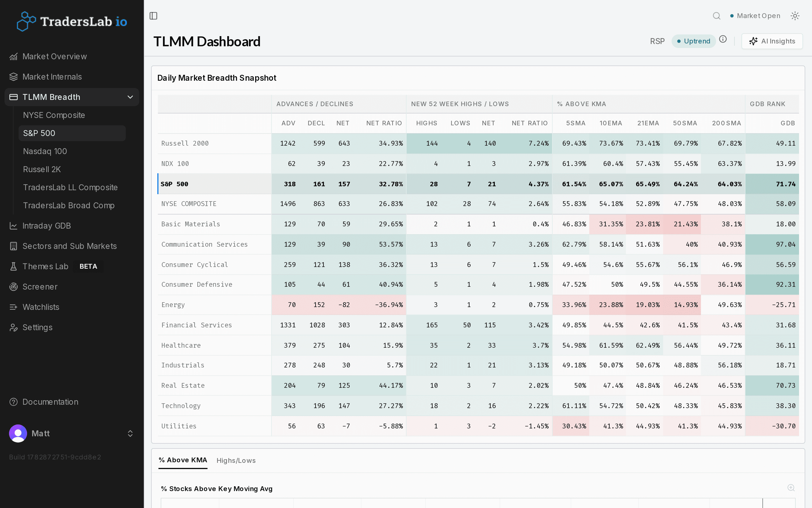Click the info icon beside Uptrend
Screen dimensions: 812x508
click(723, 39)
